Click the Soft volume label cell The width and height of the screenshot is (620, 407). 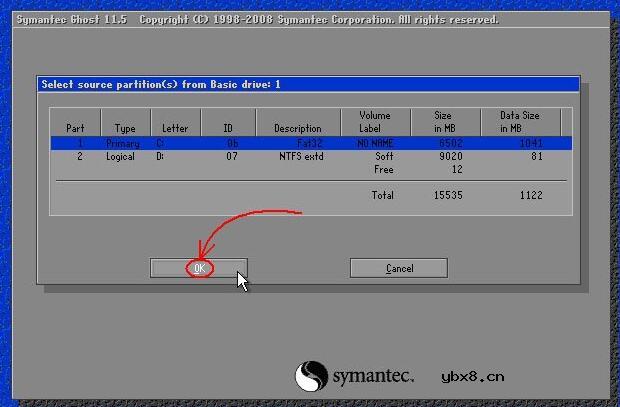[384, 157]
